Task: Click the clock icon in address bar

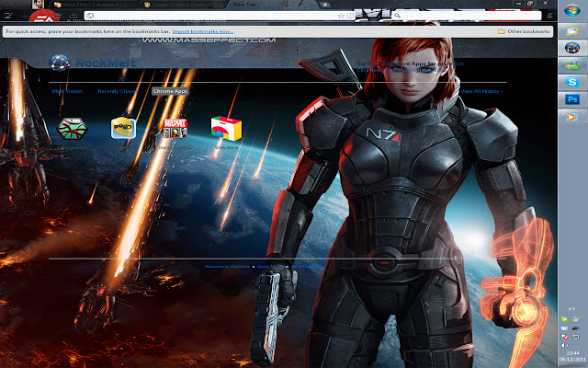Action: pyautogui.click(x=350, y=16)
